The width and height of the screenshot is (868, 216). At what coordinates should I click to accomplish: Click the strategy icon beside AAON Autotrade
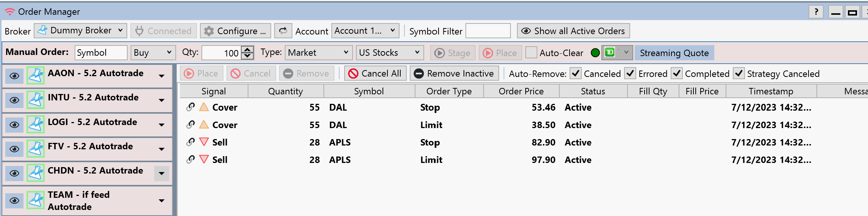(36, 76)
